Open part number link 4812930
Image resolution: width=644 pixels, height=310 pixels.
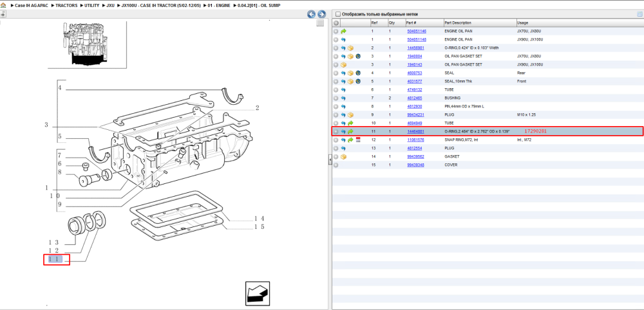[x=414, y=107]
